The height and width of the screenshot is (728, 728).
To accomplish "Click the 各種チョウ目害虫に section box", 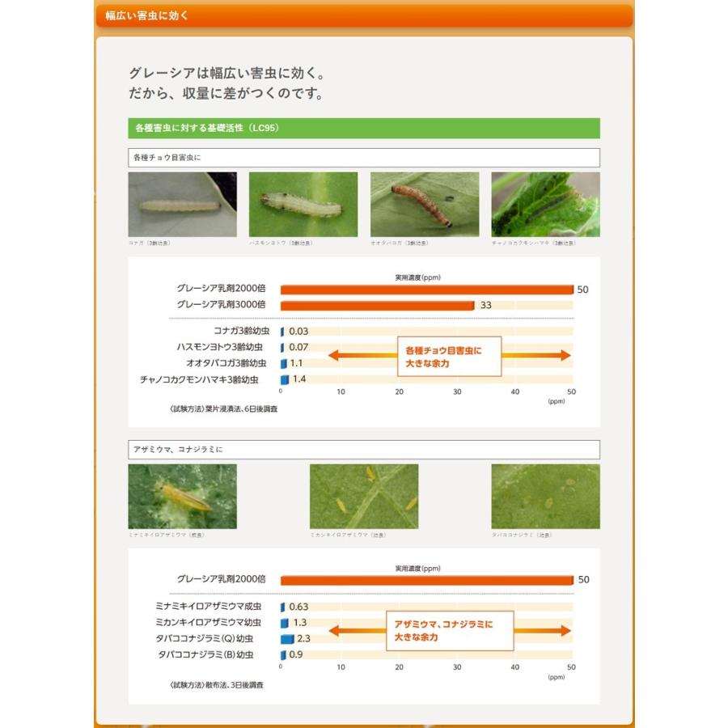I will click(x=363, y=157).
